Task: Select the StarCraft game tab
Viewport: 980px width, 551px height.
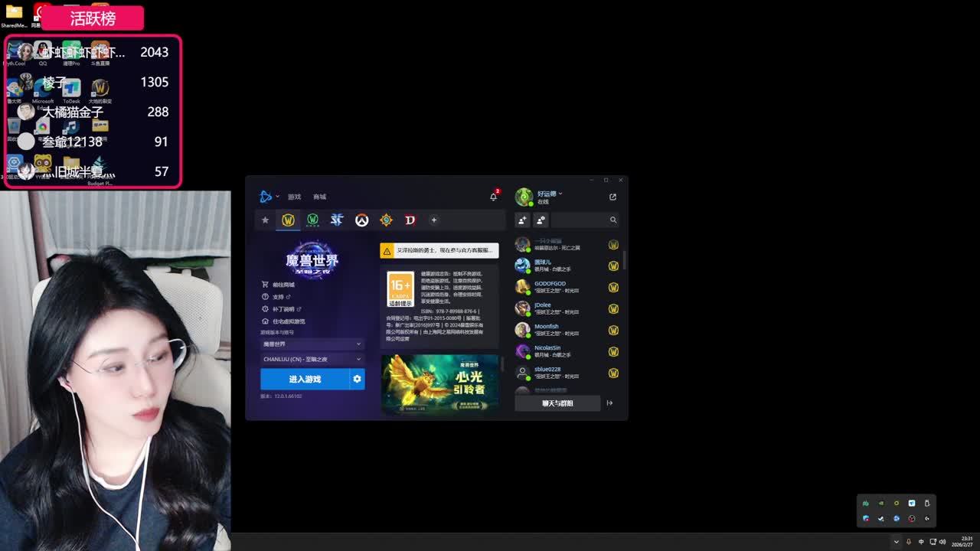Action: pyautogui.click(x=337, y=220)
